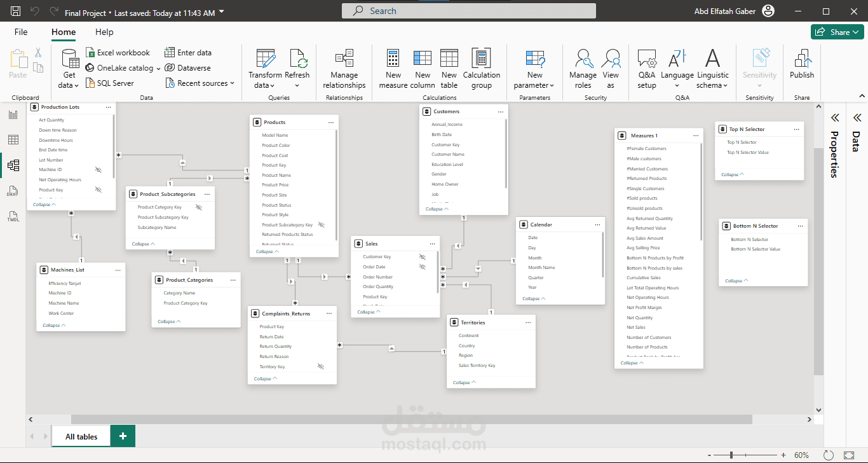Viewport: 868px width, 463px height.
Task: Open more options on Customers table
Action: tap(500, 111)
